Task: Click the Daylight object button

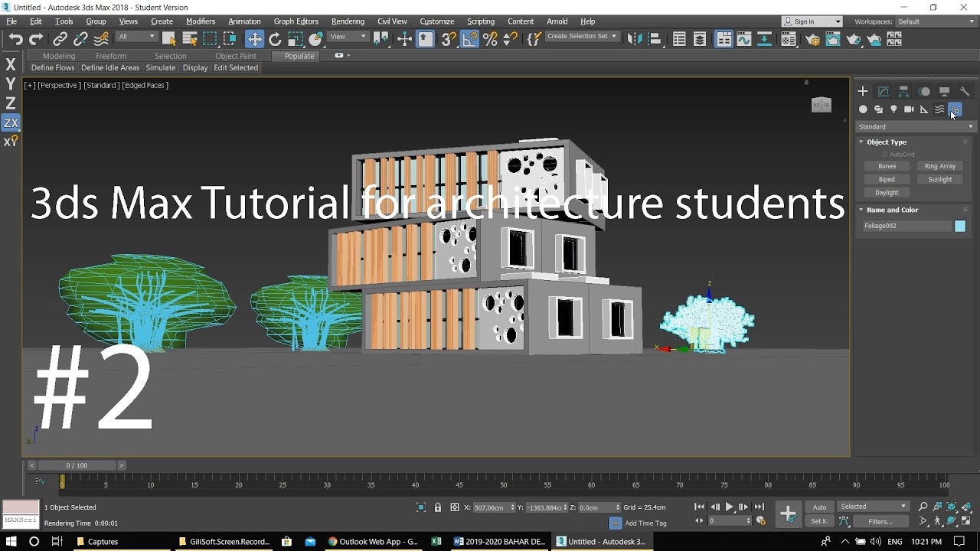Action: [887, 193]
